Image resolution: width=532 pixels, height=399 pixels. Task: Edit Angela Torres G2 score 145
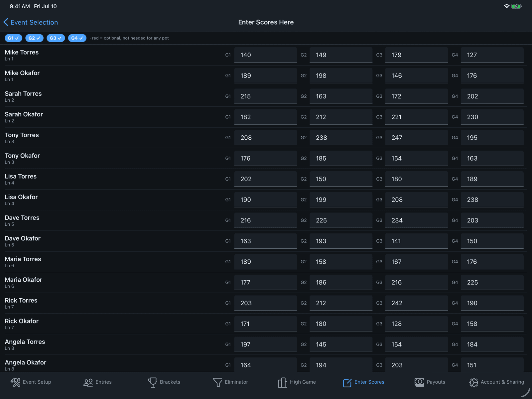coord(341,344)
